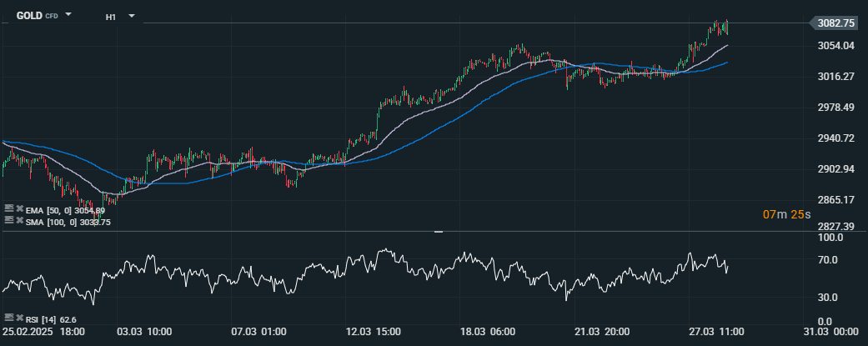Open settings icon for RSI indicator
Viewport: 868px width, 346px height.
(x=8, y=317)
